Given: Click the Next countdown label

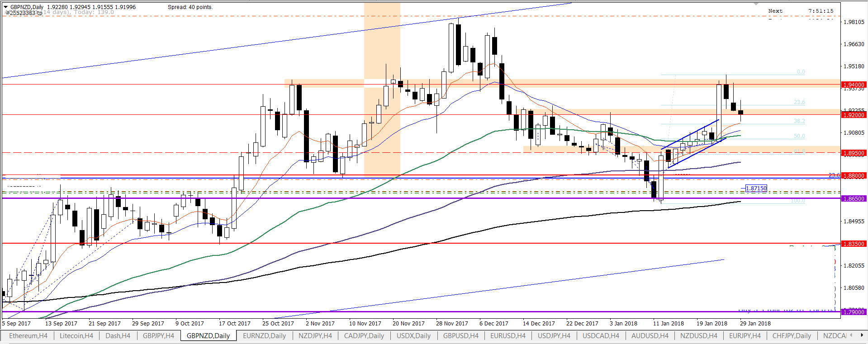Looking at the screenshot, I should pos(775,11).
